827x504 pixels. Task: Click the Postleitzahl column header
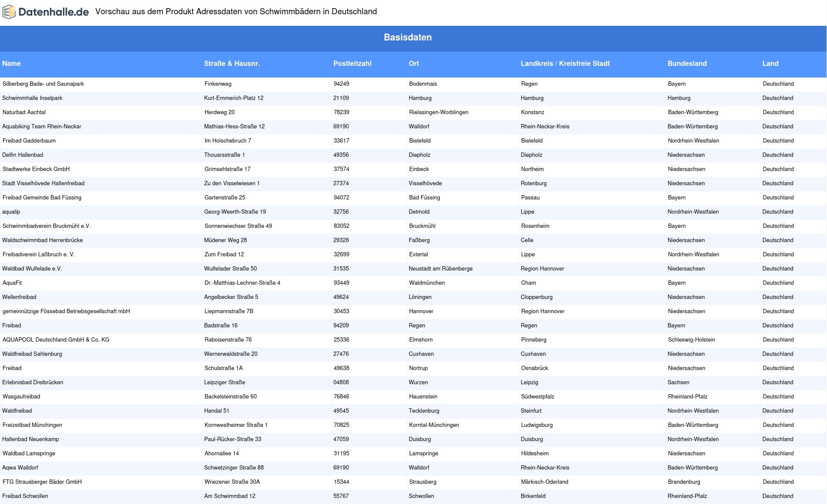pyautogui.click(x=352, y=64)
